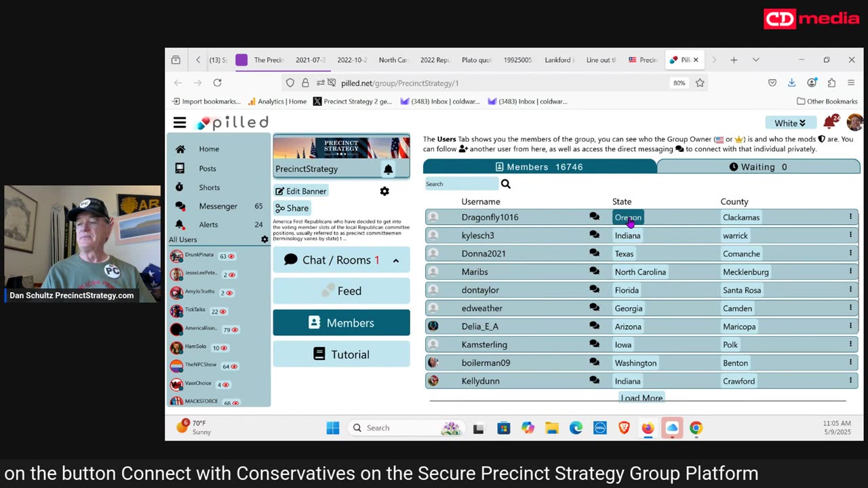This screenshot has height=488, width=868.
Task: Open the browser application menu
Action: tap(851, 83)
